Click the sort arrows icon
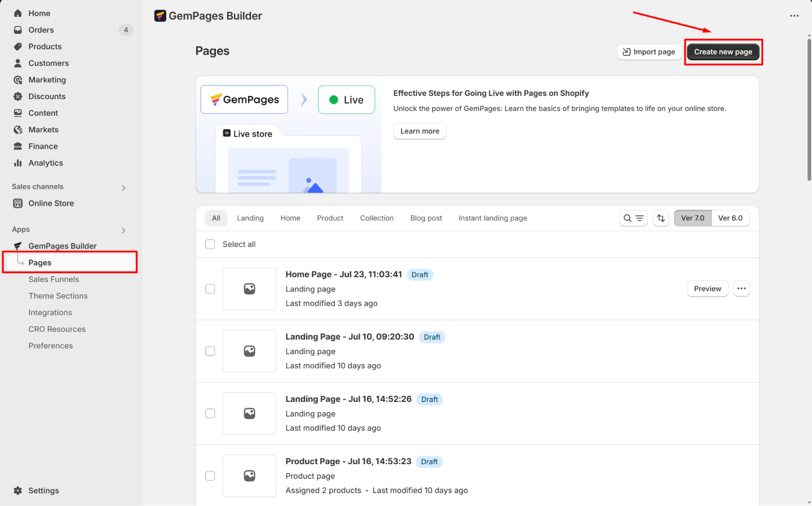The width and height of the screenshot is (812, 506). [x=660, y=218]
